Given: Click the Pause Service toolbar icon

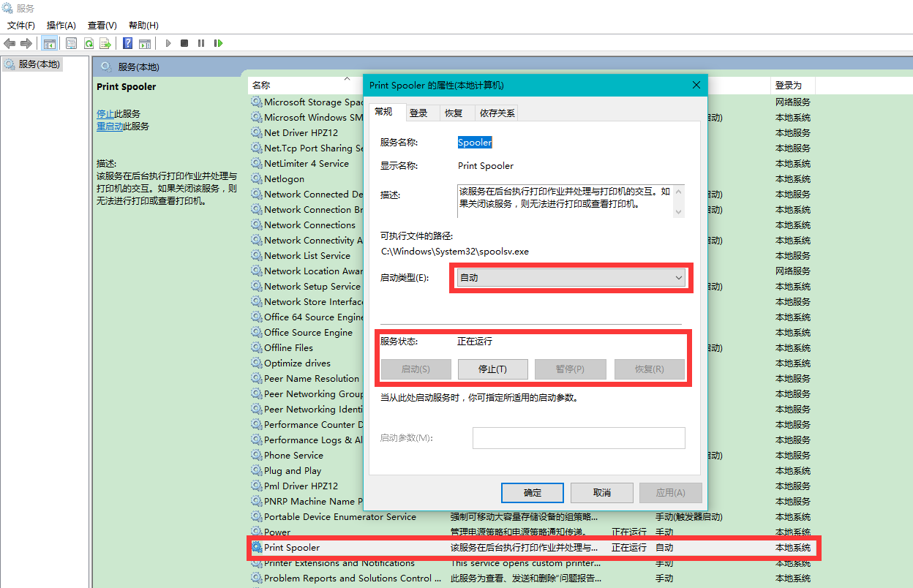Looking at the screenshot, I should click(201, 43).
